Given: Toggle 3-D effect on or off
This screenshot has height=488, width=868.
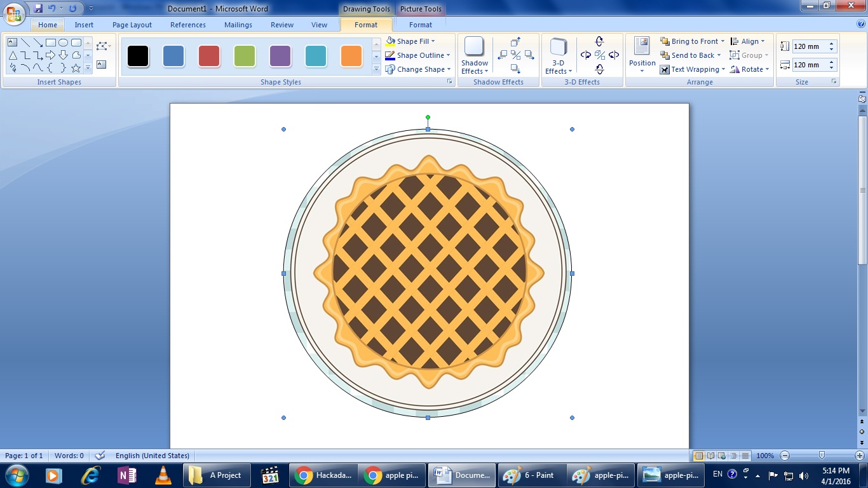Looking at the screenshot, I should (599, 55).
